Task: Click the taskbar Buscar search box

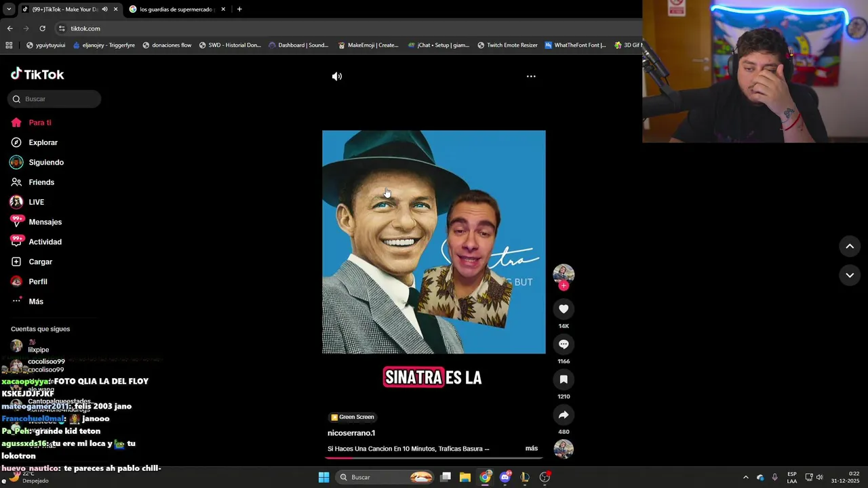Action: [x=385, y=477]
